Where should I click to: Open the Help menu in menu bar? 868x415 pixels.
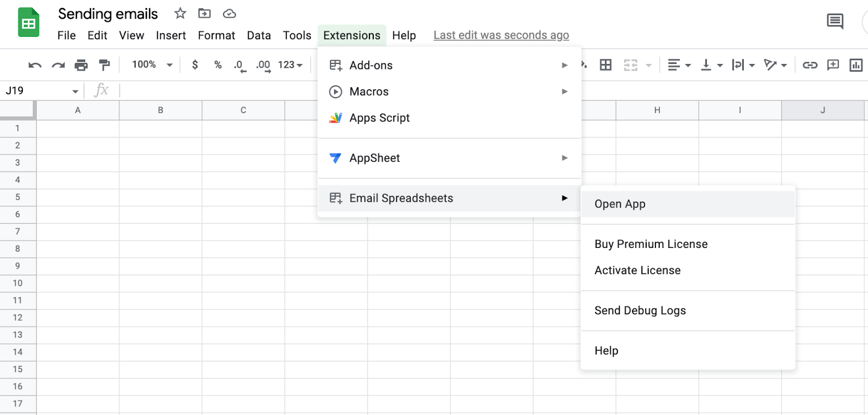[404, 35]
